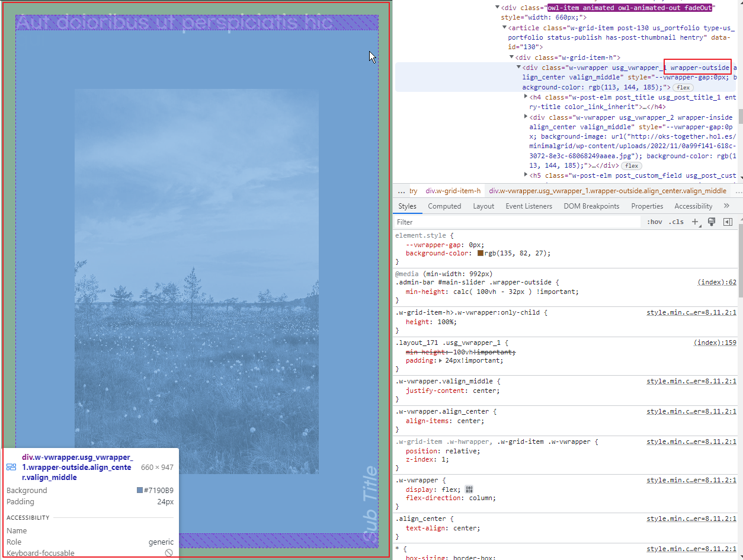Screen dimensions: 743x560
Task: Open style.min link for the only-child rule
Action: click(691, 312)
